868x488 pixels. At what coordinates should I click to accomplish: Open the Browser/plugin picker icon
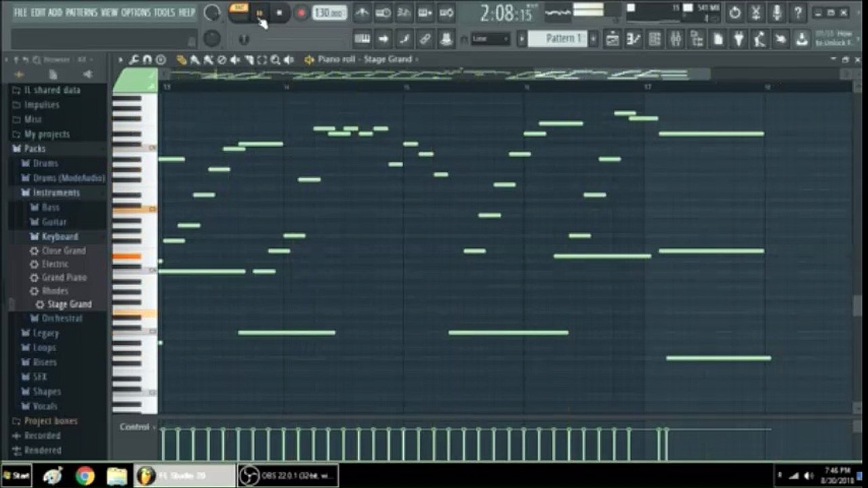(697, 39)
